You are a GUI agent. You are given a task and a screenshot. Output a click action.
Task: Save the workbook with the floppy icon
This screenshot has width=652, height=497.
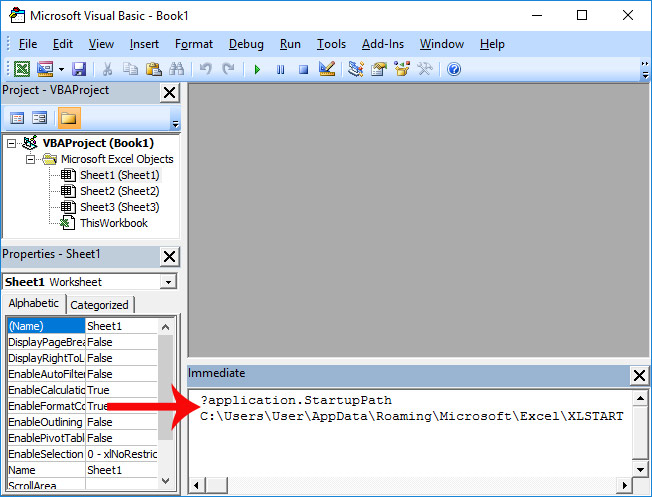pyautogui.click(x=79, y=69)
